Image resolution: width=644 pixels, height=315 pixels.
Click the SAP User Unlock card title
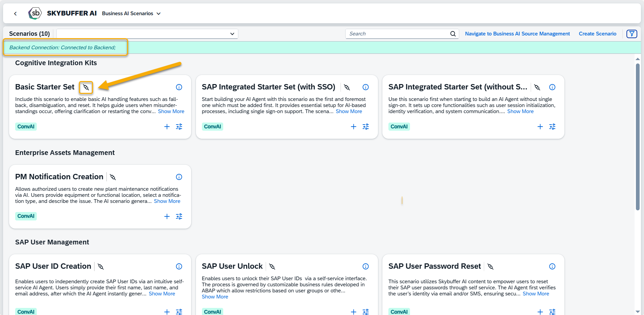point(232,266)
